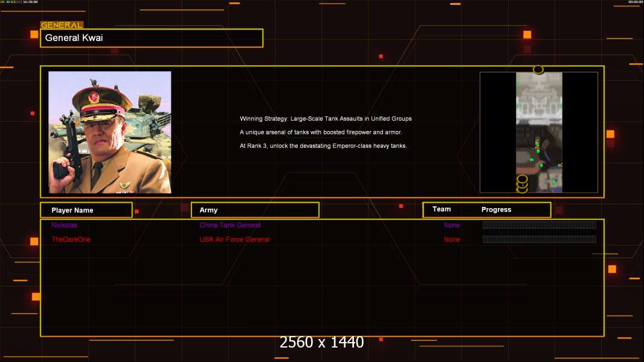Click the map preview minimap
The height and width of the screenshot is (362, 644).
539,132
